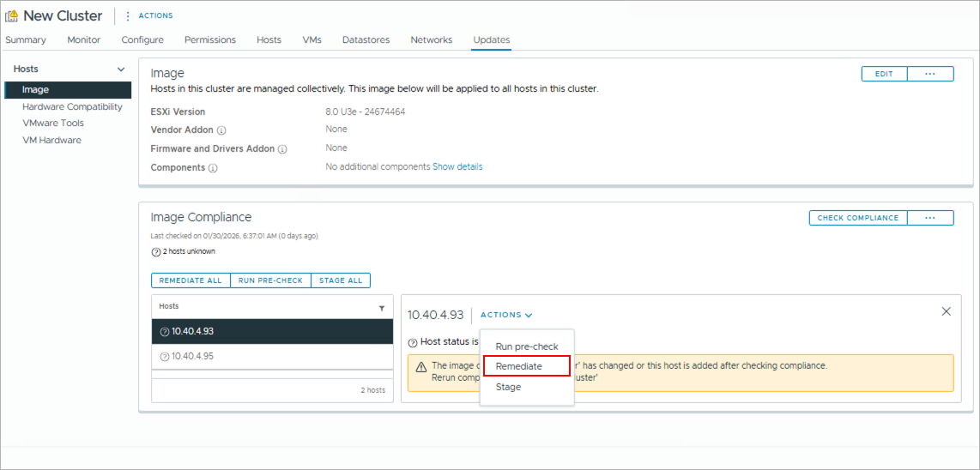Image resolution: width=980 pixels, height=470 pixels.
Task: Choose Run pre-check in the dropdown menu
Action: pos(527,346)
